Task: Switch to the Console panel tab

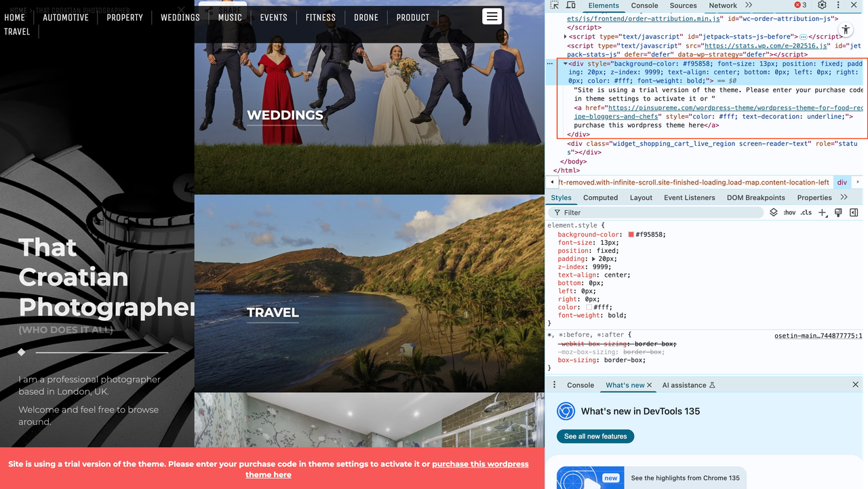Action: (644, 5)
